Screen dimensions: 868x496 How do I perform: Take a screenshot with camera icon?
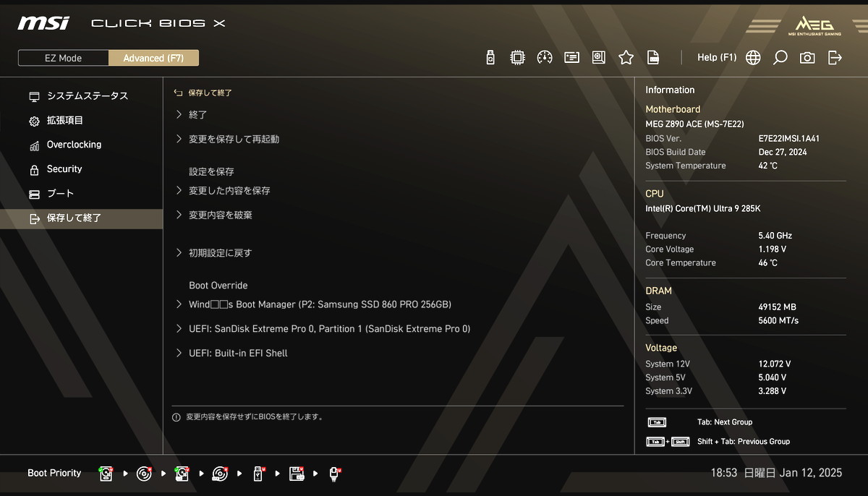(807, 58)
